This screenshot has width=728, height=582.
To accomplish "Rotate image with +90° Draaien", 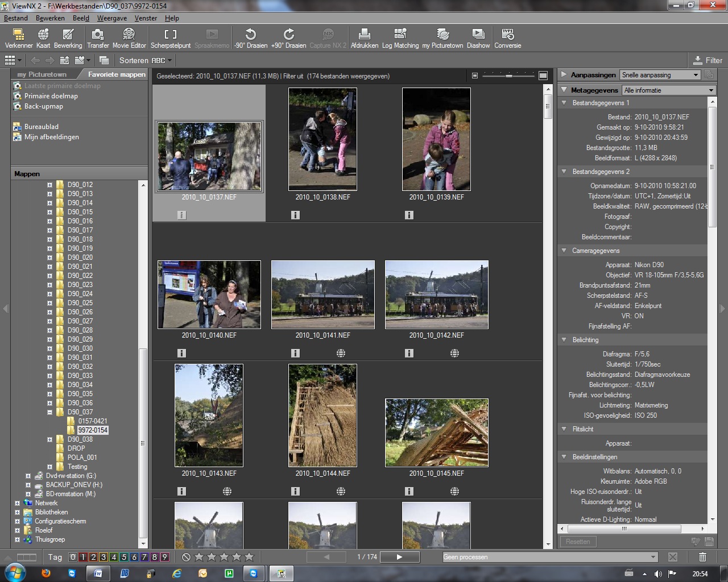I will (288, 38).
